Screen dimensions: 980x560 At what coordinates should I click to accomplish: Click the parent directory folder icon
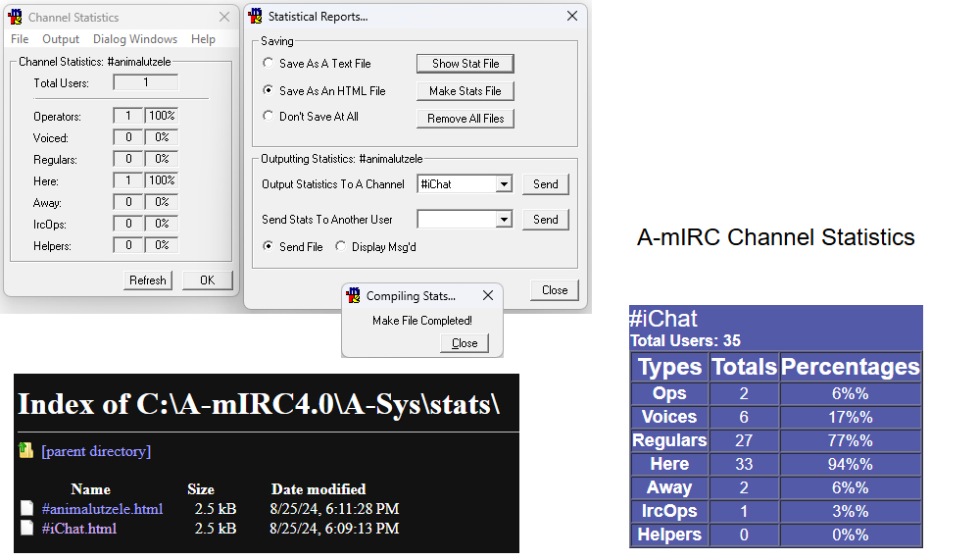(x=25, y=450)
